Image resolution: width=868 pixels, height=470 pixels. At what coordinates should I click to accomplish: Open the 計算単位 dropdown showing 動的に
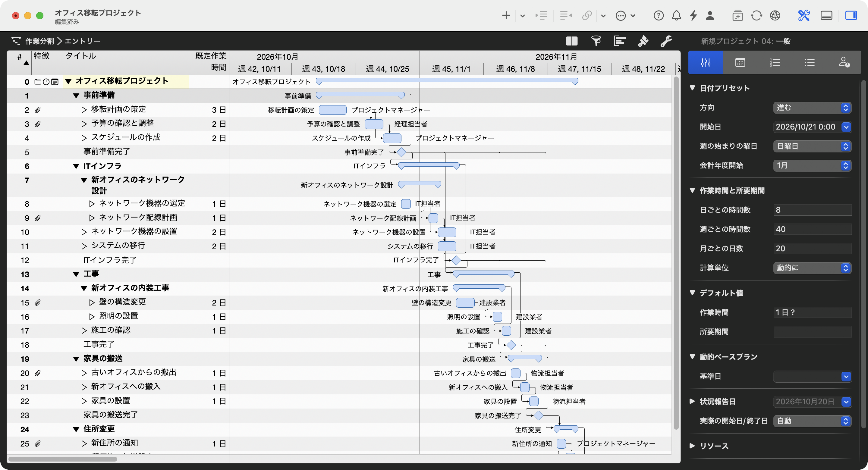812,268
